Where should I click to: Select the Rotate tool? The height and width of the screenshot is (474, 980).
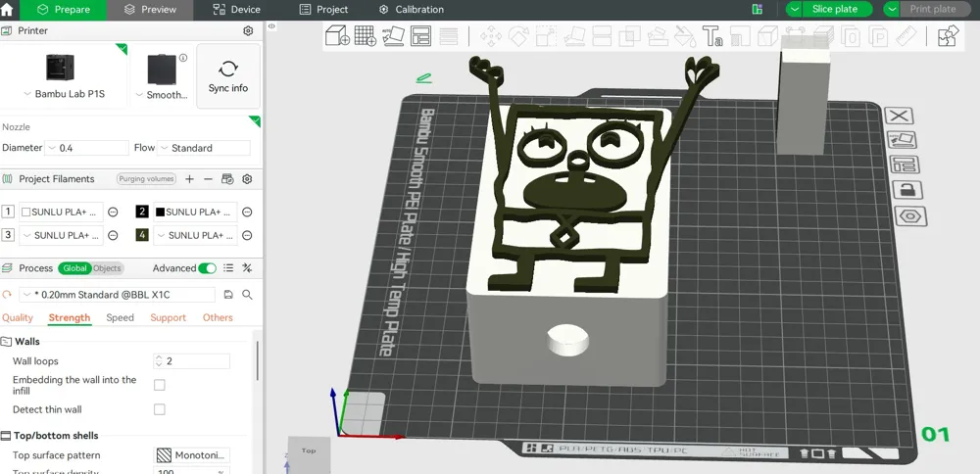coord(518,35)
